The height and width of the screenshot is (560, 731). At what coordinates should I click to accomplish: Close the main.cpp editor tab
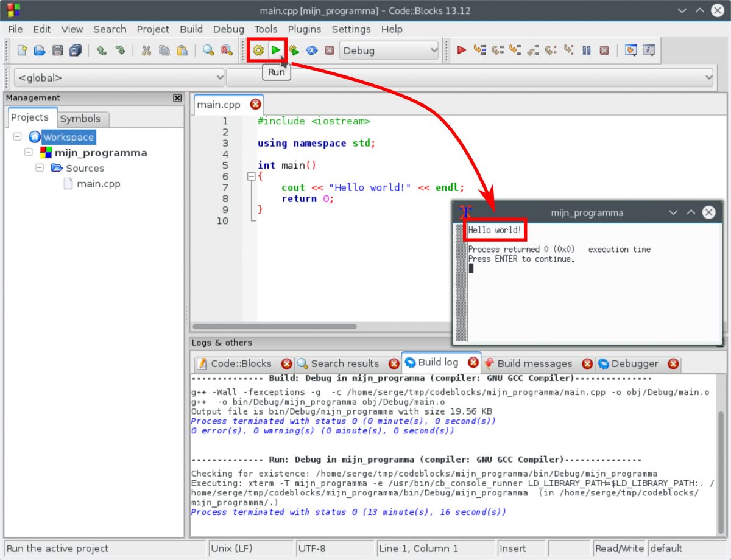click(255, 104)
